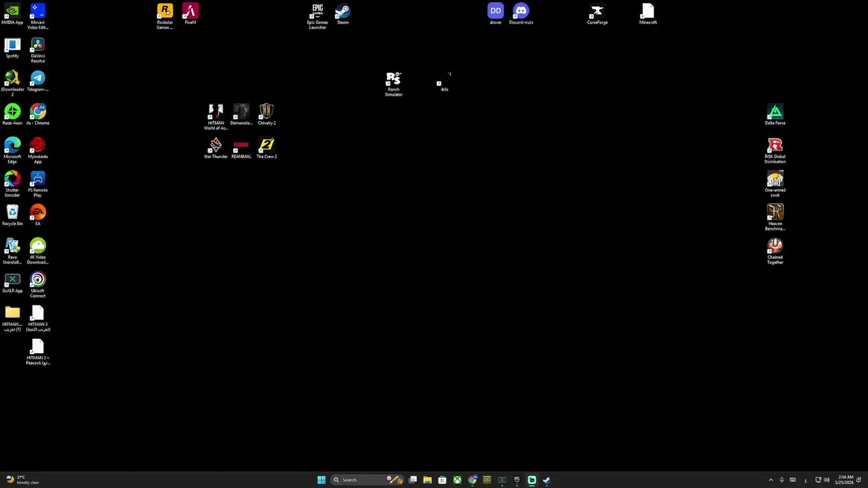Select the EA app desktop icon
Image resolution: width=868 pixels, height=488 pixels.
pyautogui.click(x=37, y=216)
